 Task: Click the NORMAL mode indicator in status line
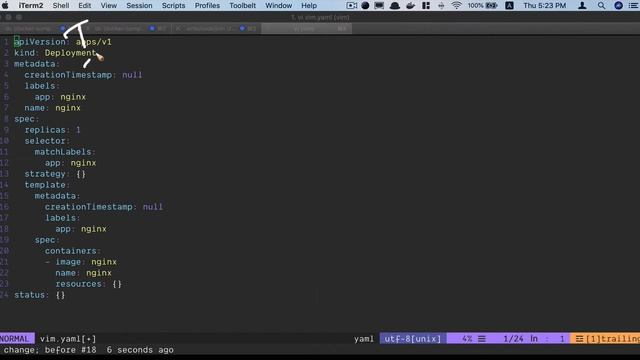coord(16,339)
